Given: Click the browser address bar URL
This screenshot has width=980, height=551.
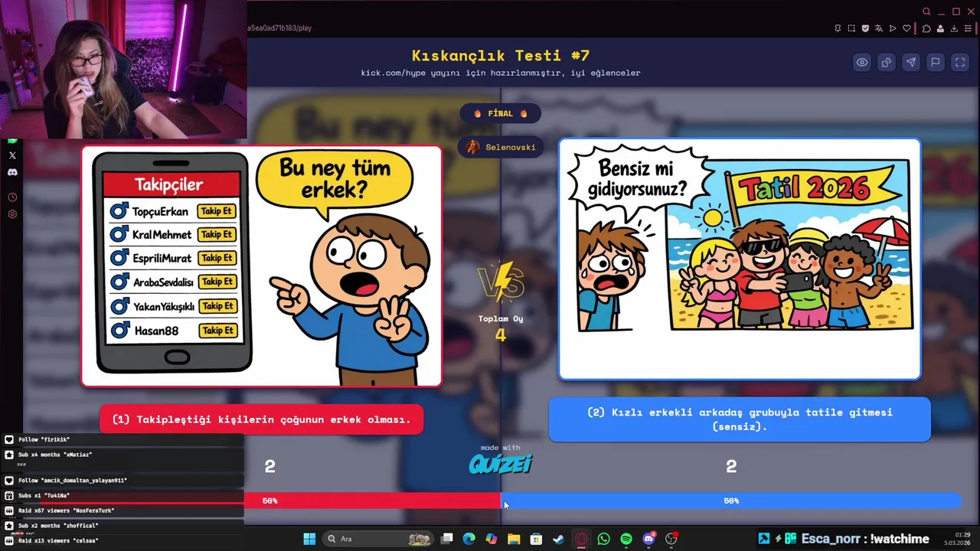Looking at the screenshot, I should pyautogui.click(x=279, y=28).
